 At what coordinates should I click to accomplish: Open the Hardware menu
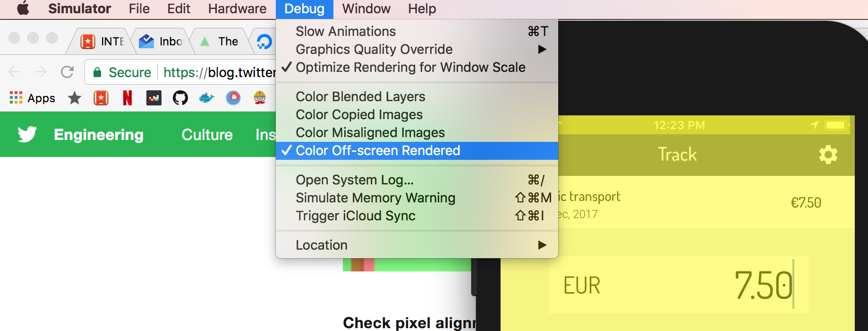[x=237, y=9]
